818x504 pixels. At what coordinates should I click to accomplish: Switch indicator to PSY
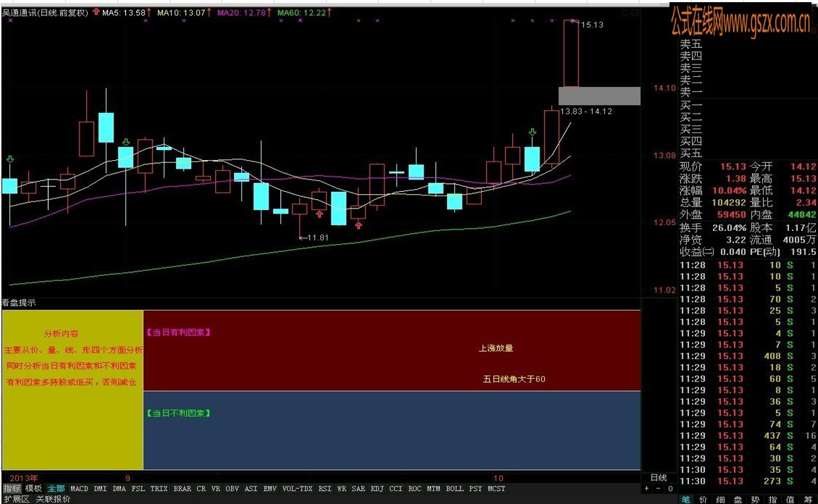pyautogui.click(x=476, y=488)
